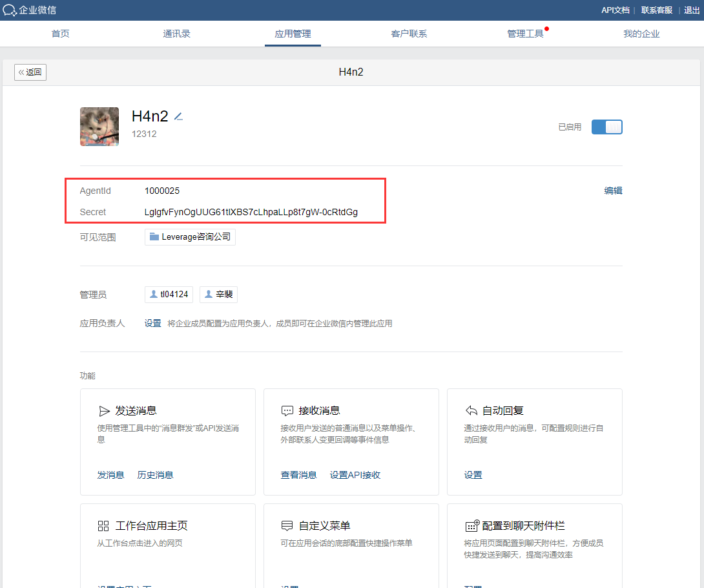Click the 编辑 edit link
Image resolution: width=704 pixels, height=588 pixels.
tap(614, 191)
